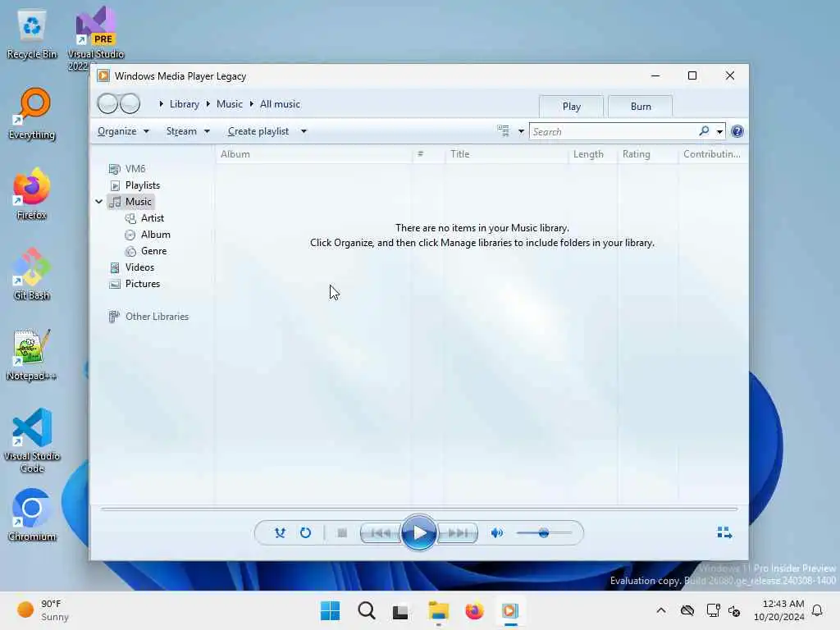Click the playback seek bar
Image resolution: width=840 pixels, height=630 pixels.
(x=419, y=509)
